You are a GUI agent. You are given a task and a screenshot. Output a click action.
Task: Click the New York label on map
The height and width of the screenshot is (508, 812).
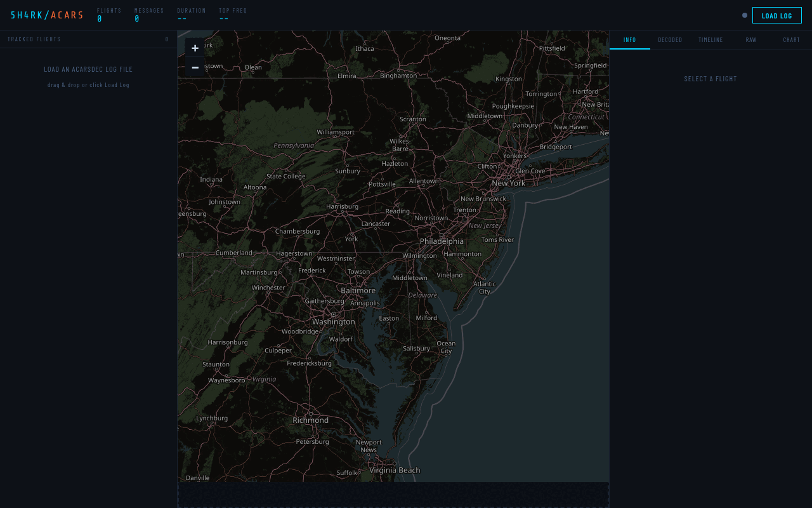508,183
